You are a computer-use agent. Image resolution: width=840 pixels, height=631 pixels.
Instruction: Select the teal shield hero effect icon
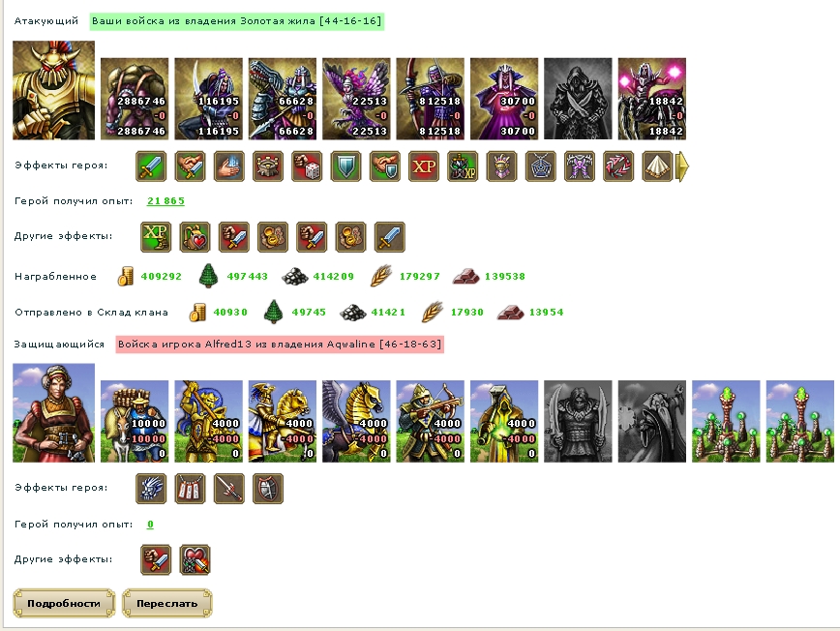(x=346, y=166)
